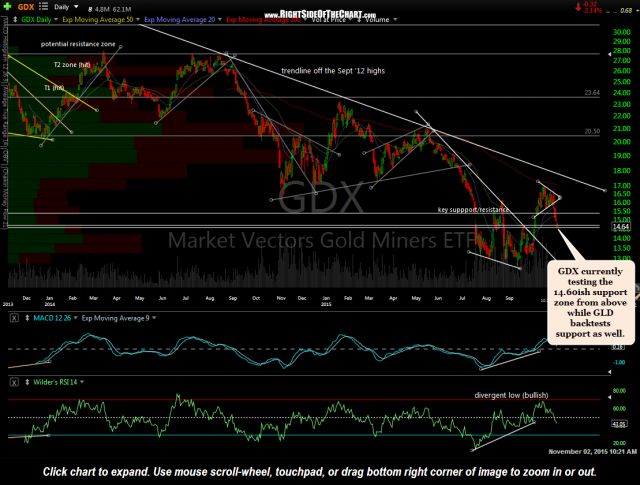640x485 pixels.
Task: Click the 0.68 value at top right
Action: (x=626, y=11)
